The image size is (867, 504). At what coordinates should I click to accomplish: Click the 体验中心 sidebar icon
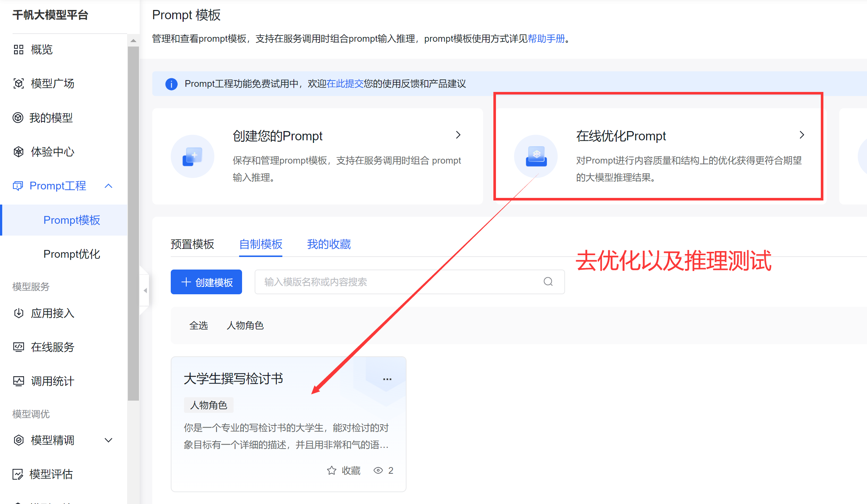(x=18, y=152)
